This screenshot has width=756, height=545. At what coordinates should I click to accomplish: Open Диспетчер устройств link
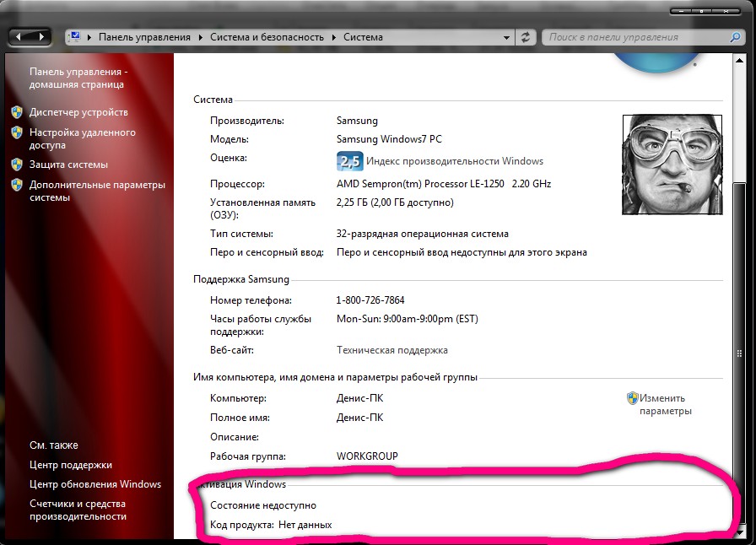click(78, 112)
